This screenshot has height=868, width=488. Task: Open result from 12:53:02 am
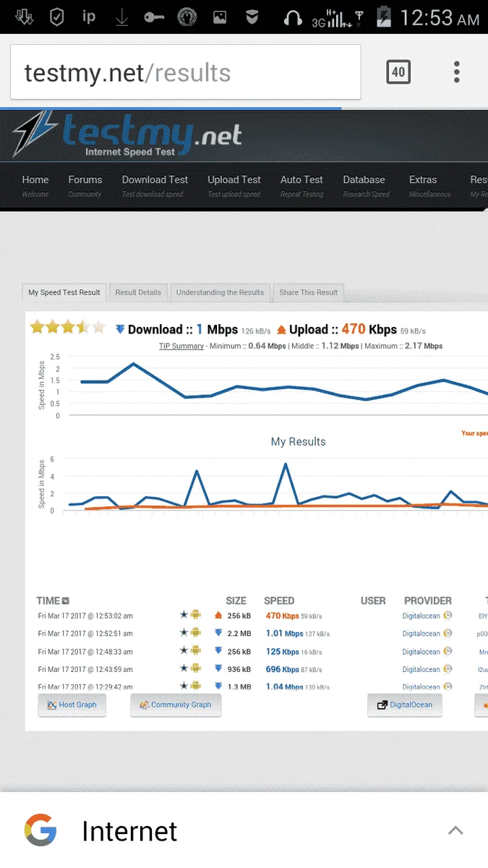click(85, 616)
